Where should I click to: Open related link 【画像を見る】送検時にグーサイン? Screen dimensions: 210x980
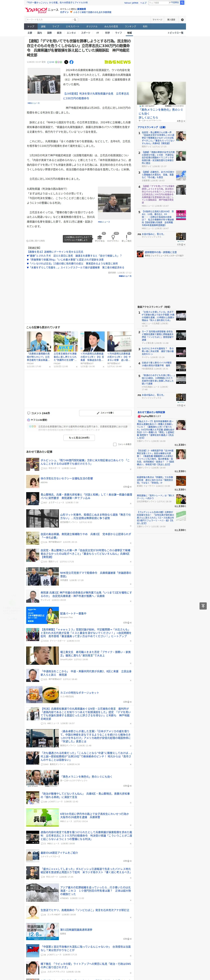pos(55,252)
